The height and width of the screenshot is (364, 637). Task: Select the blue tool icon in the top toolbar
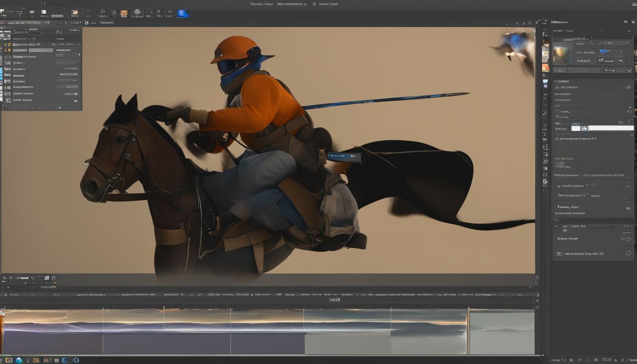point(182,13)
